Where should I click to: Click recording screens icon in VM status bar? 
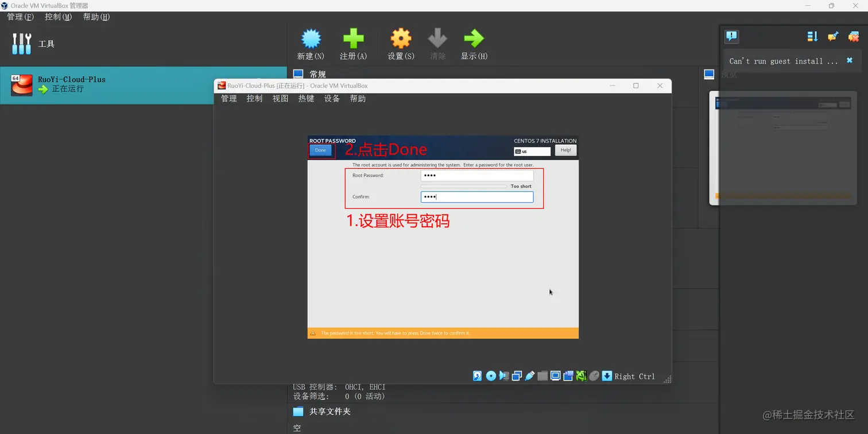(x=568, y=376)
